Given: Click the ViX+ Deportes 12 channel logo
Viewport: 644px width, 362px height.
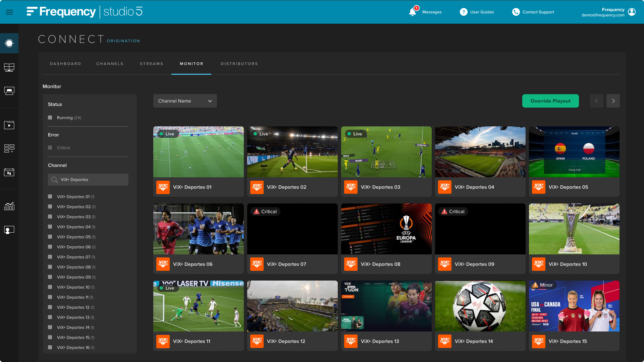Looking at the screenshot, I should coord(257,341).
